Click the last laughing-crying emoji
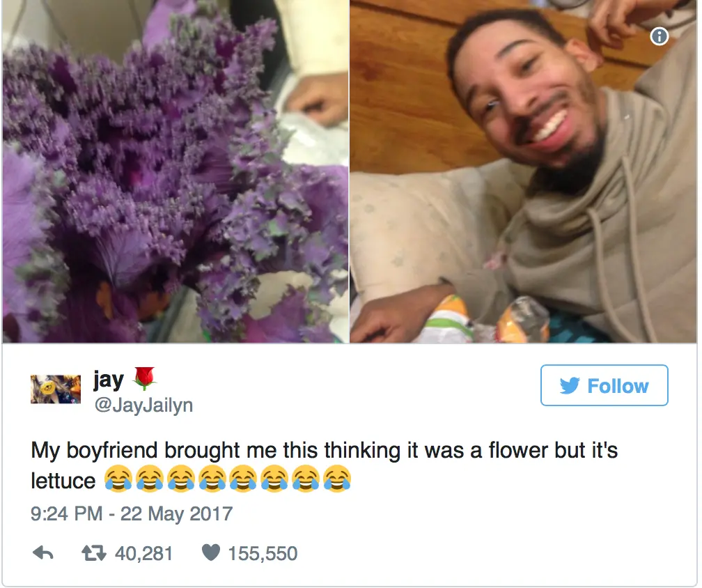The height and width of the screenshot is (588, 702). pyautogui.click(x=336, y=479)
